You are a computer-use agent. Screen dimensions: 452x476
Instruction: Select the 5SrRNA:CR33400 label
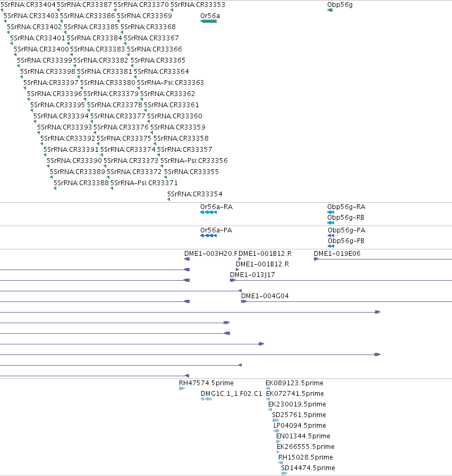click(x=41, y=49)
